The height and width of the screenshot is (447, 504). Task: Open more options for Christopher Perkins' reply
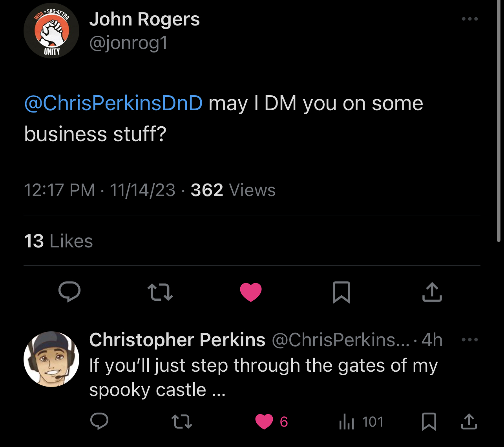coord(470,340)
